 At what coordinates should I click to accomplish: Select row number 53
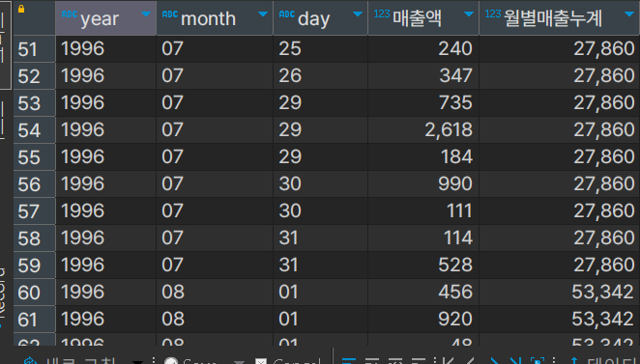[34, 102]
